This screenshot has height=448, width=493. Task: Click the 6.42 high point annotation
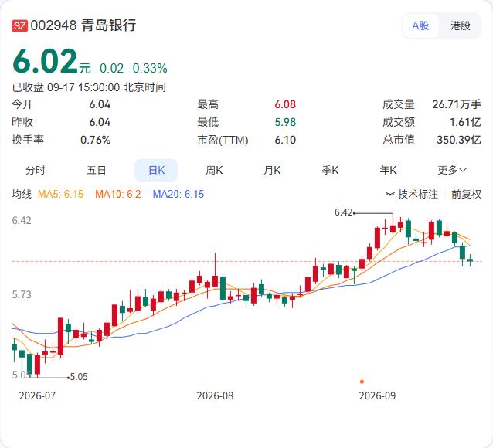(x=344, y=212)
